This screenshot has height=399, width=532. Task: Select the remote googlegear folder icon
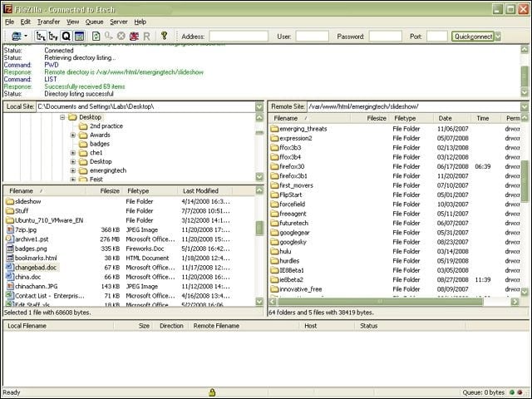[274, 233]
